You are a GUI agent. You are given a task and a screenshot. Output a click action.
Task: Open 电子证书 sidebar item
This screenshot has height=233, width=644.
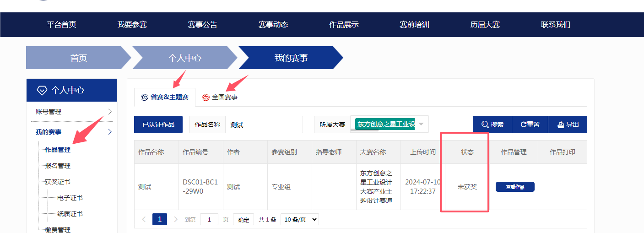click(x=70, y=198)
